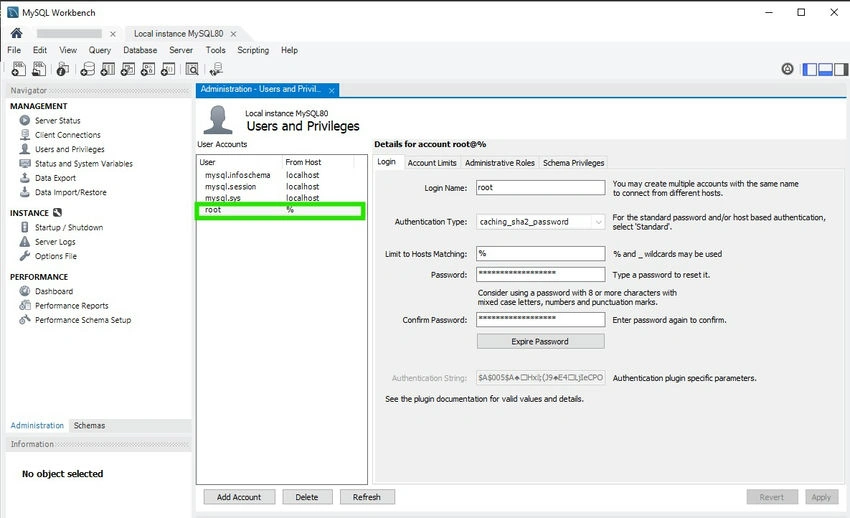Open the Server menu
The image size is (850, 518).
coord(181,50)
